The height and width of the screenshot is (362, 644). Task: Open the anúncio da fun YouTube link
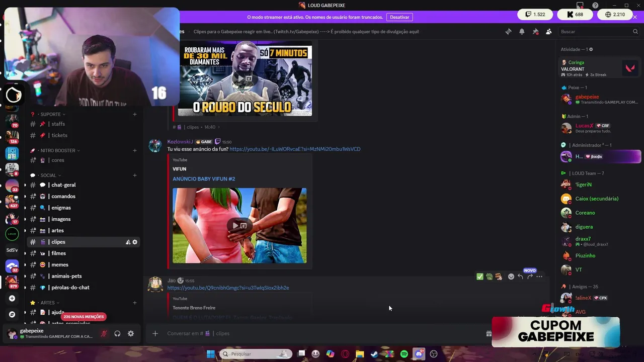(295, 149)
